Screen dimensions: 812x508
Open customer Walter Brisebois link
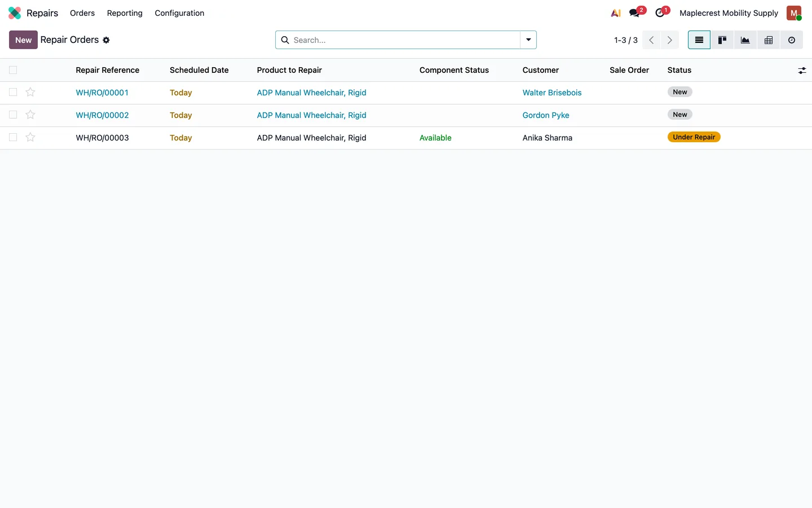tap(551, 93)
